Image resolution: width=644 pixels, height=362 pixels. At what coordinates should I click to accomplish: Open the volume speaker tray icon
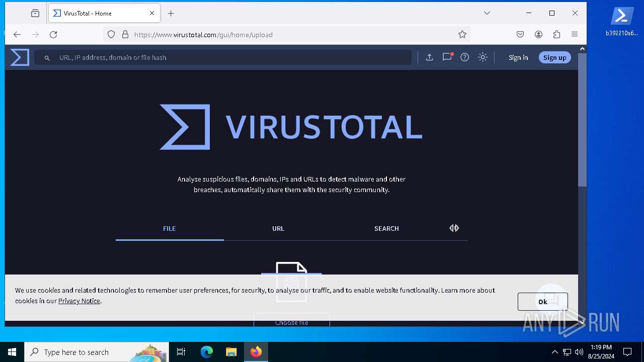579,352
